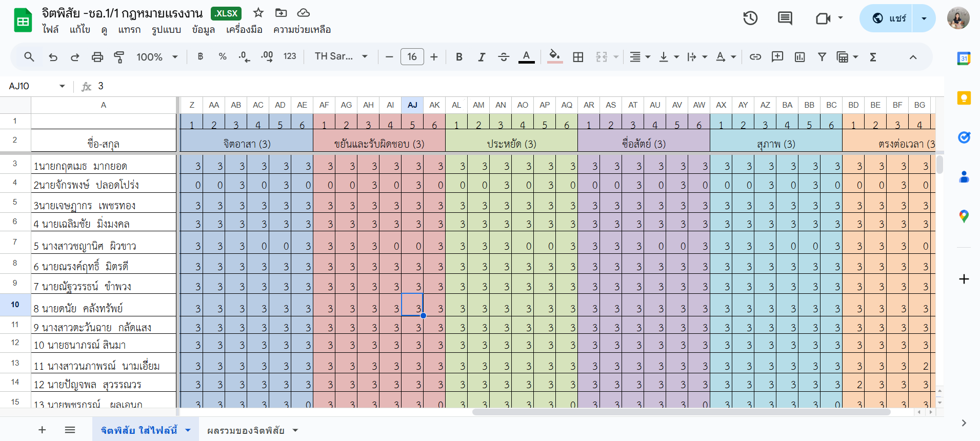Toggle italic formatting
The image size is (980, 441).
(x=481, y=57)
